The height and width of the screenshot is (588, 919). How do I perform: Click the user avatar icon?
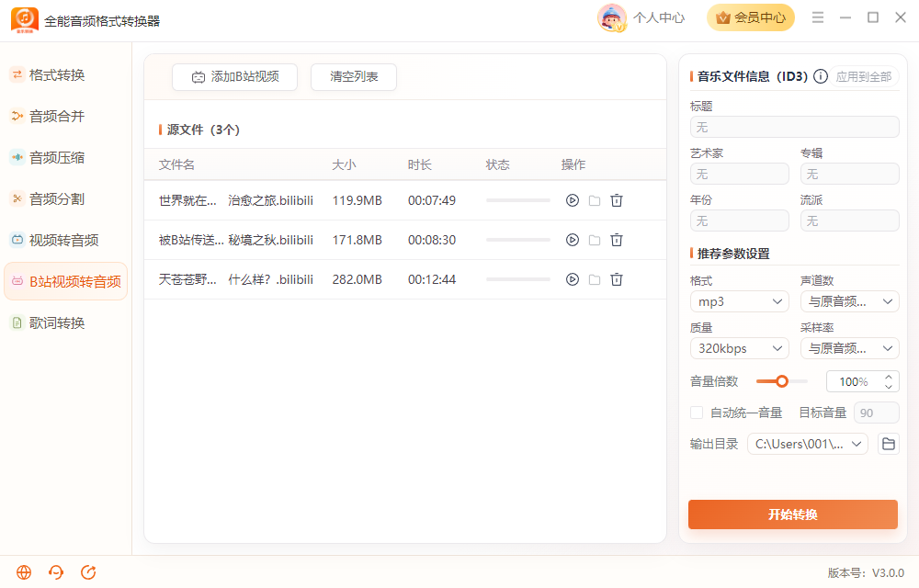pos(612,17)
